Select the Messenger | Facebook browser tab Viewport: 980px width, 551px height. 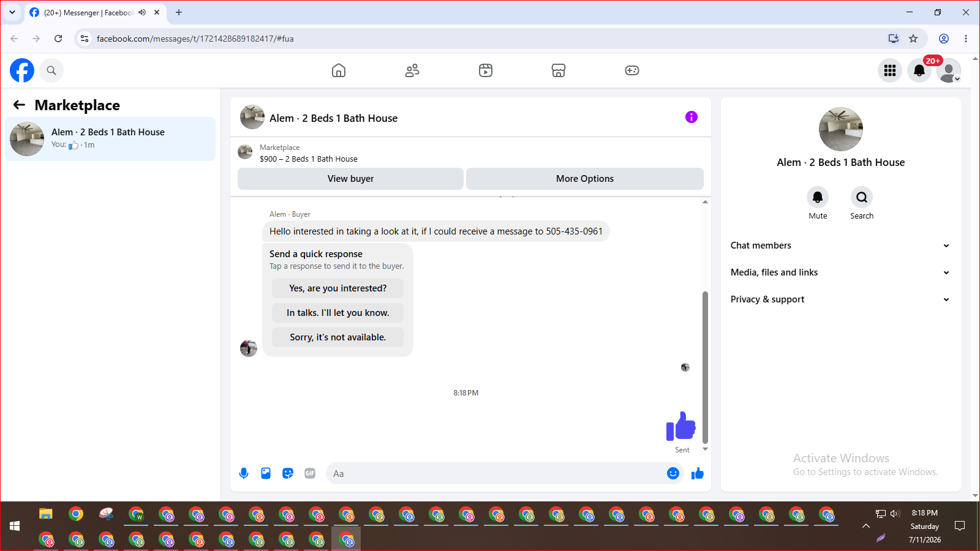pyautogui.click(x=95, y=12)
